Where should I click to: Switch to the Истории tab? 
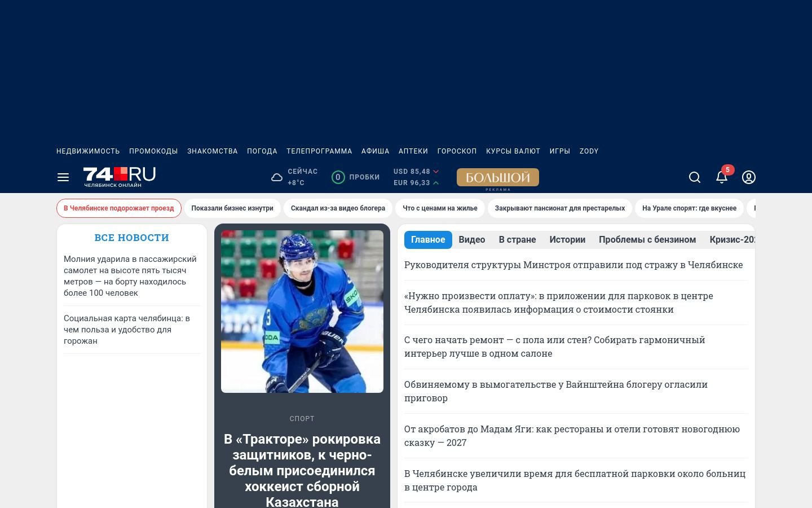[567, 240]
